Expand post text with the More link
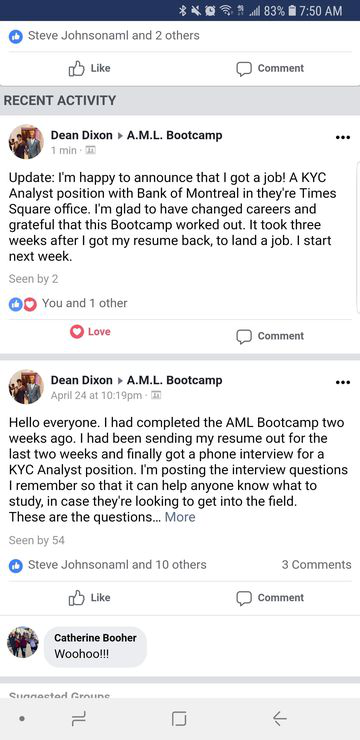The image size is (360, 740). click(180, 517)
